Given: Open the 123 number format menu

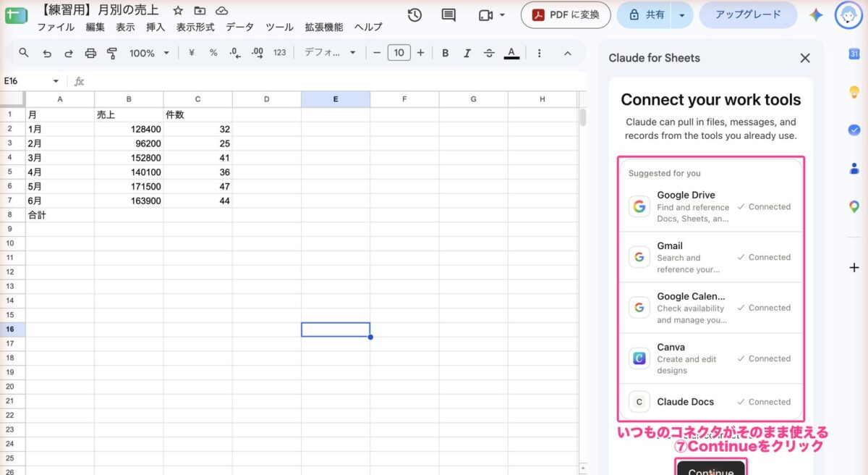Looking at the screenshot, I should 280,53.
